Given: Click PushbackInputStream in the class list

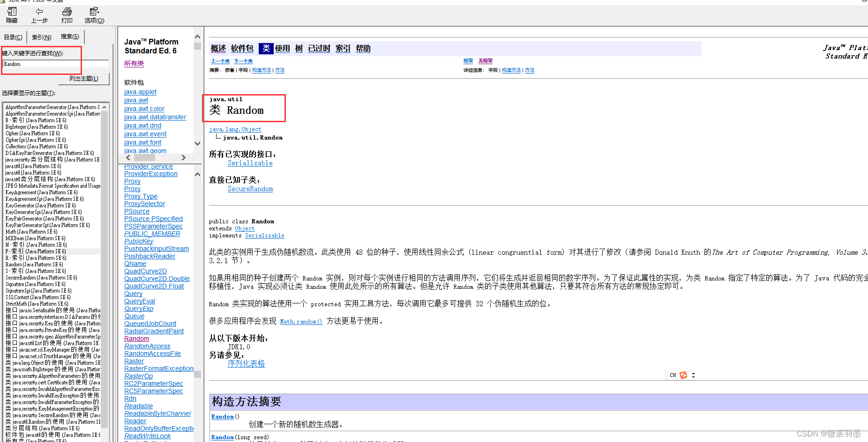Looking at the screenshot, I should (157, 249).
